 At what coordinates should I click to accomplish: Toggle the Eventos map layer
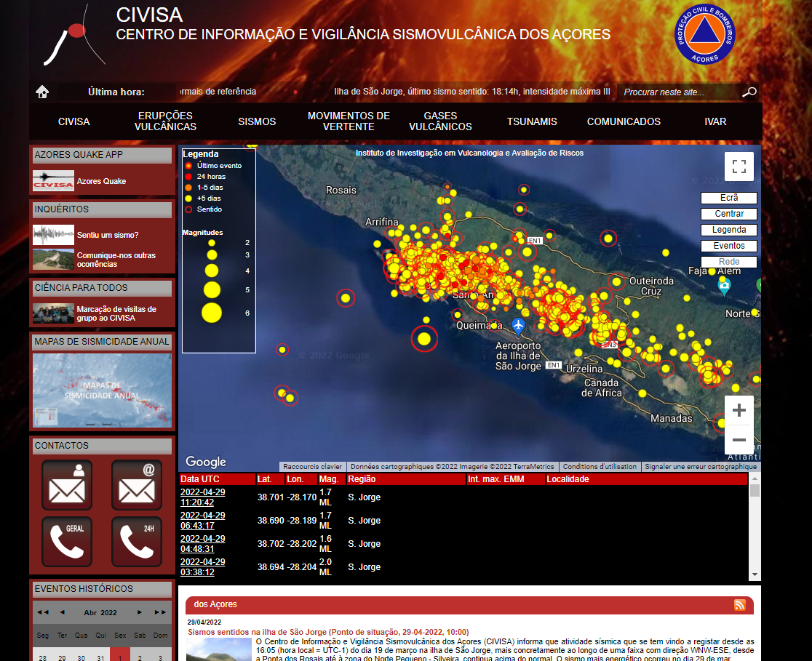tap(728, 246)
